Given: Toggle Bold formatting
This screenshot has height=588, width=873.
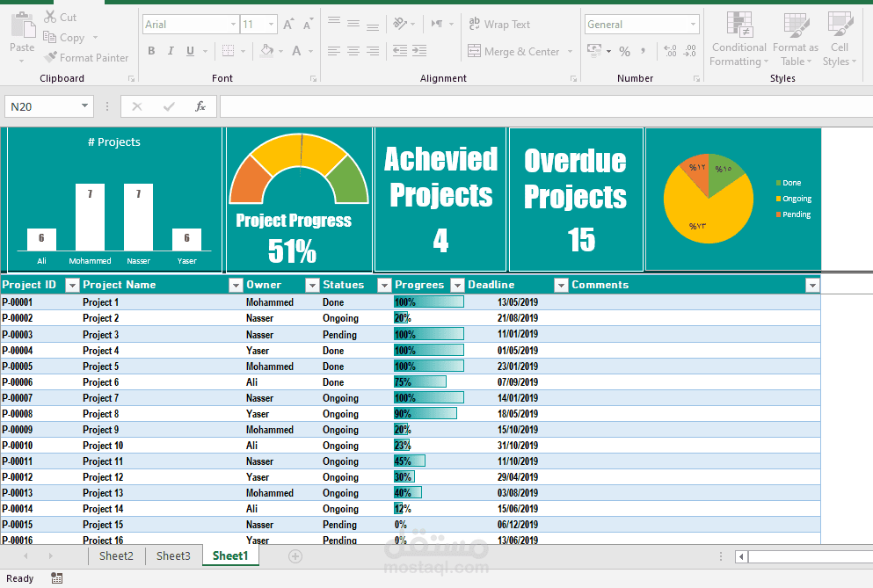Looking at the screenshot, I should click(151, 52).
